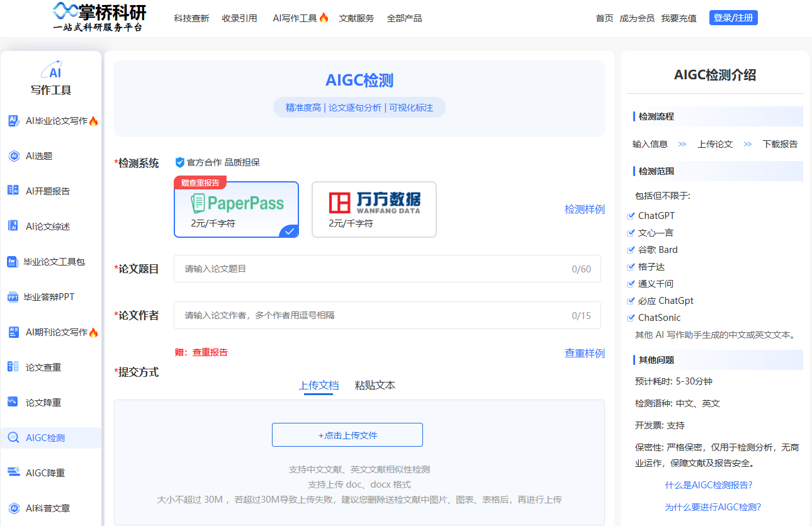Viewport: 812px width, 526px height.
Task: Select the PaperPass detection system card
Action: [237, 210]
